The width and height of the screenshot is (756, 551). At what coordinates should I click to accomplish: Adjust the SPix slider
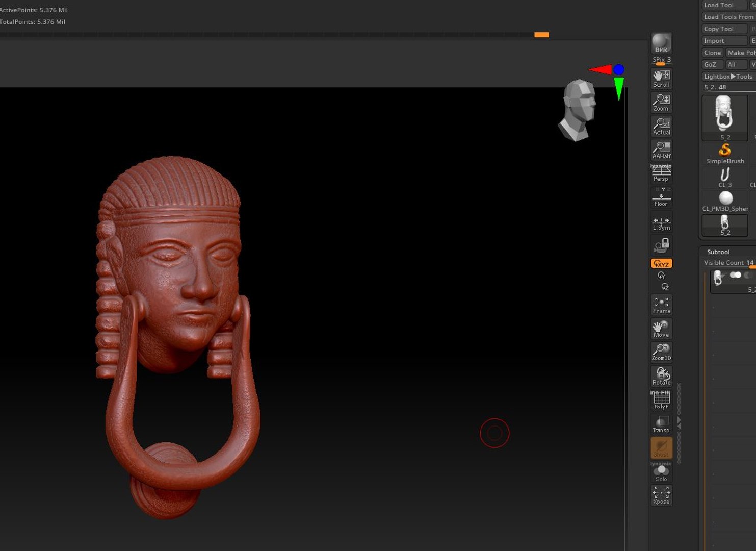pyautogui.click(x=661, y=60)
